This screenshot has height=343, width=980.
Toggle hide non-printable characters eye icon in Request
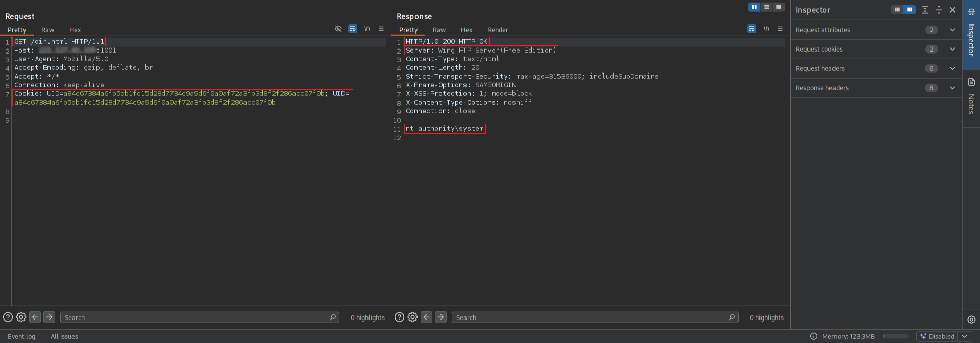pyautogui.click(x=338, y=29)
